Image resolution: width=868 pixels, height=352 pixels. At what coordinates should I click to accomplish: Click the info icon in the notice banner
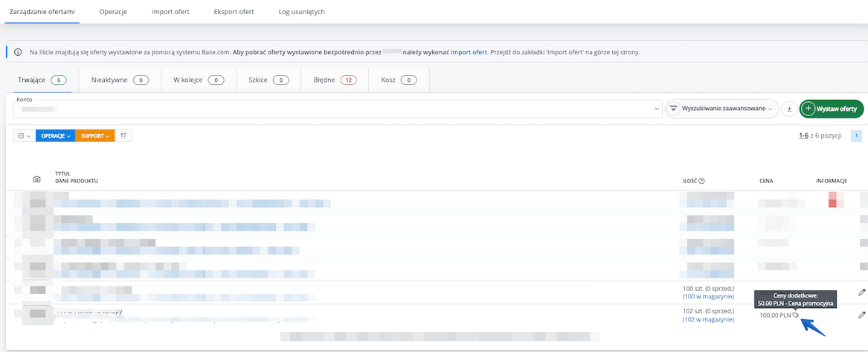click(x=18, y=52)
